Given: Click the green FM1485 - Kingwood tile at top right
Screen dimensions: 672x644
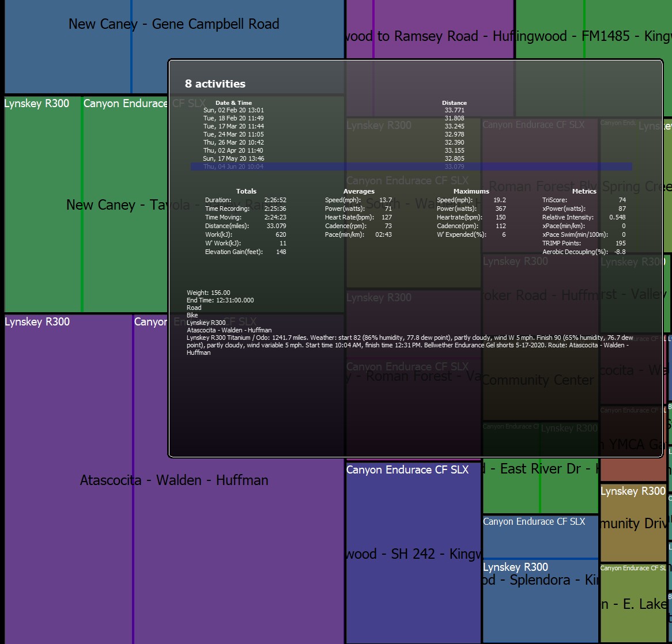Looking at the screenshot, I should [x=594, y=29].
